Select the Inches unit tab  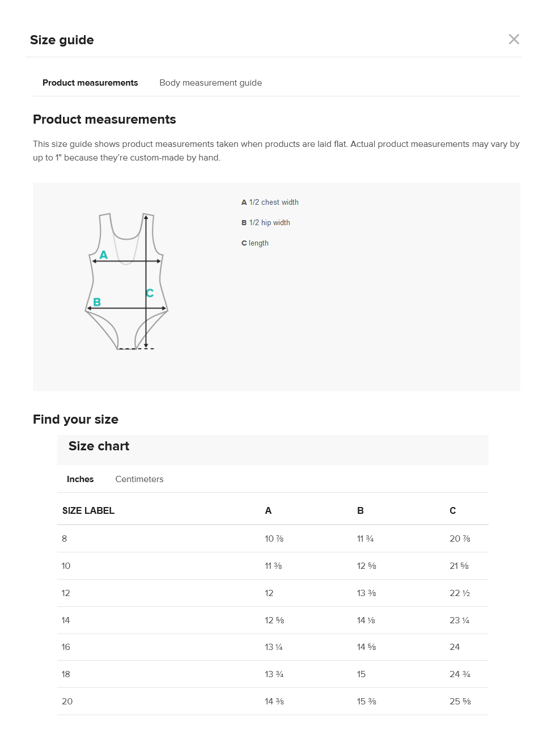pyautogui.click(x=80, y=479)
